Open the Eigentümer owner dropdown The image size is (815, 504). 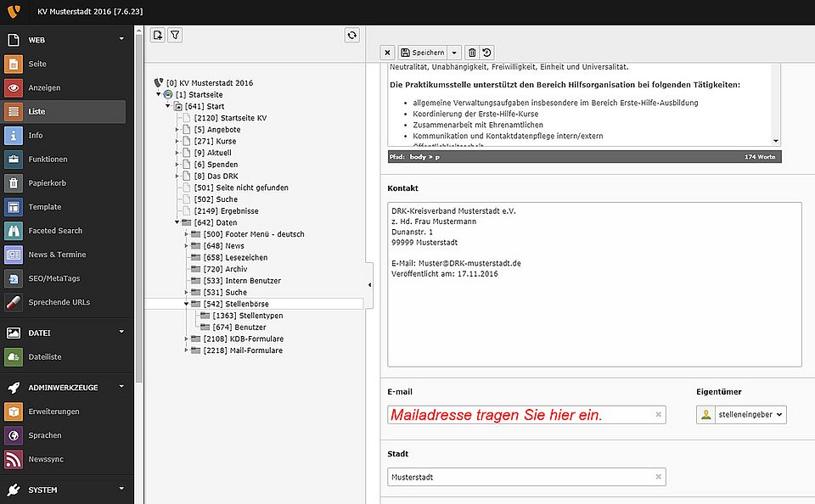[741, 415]
